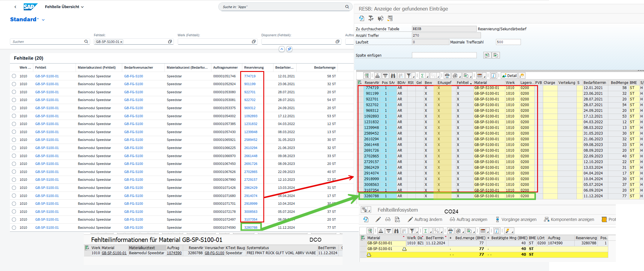The image size is (644, 271).
Task: Expand the Standard variant dropdown
Action: [43, 20]
